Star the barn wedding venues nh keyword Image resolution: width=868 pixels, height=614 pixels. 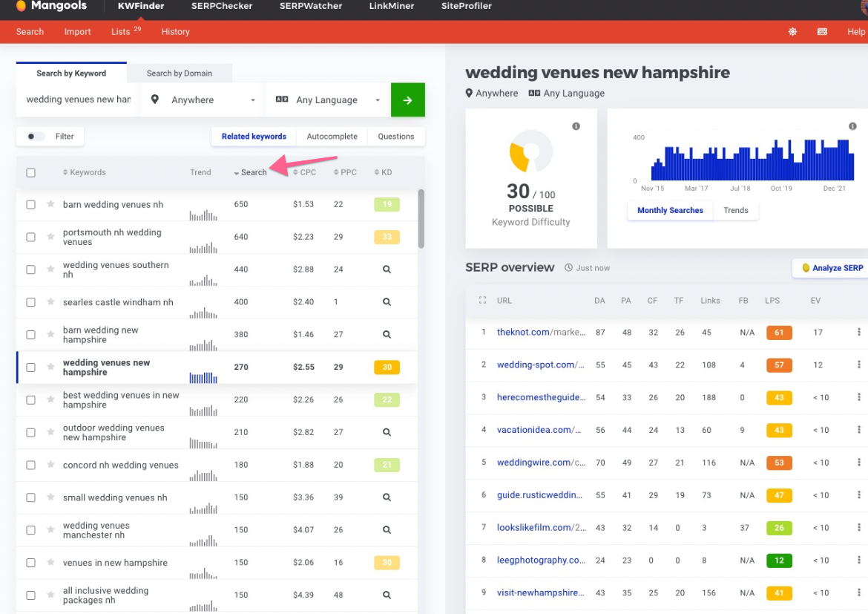tap(50, 204)
